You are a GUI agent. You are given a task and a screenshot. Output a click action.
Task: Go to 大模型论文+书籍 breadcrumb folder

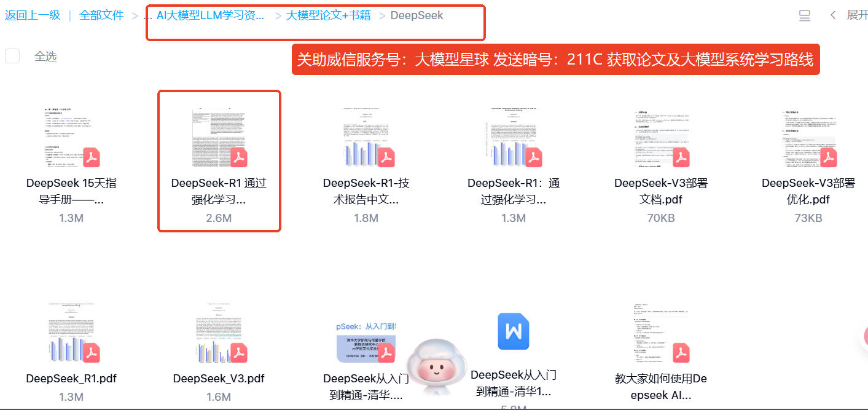pyautogui.click(x=329, y=15)
